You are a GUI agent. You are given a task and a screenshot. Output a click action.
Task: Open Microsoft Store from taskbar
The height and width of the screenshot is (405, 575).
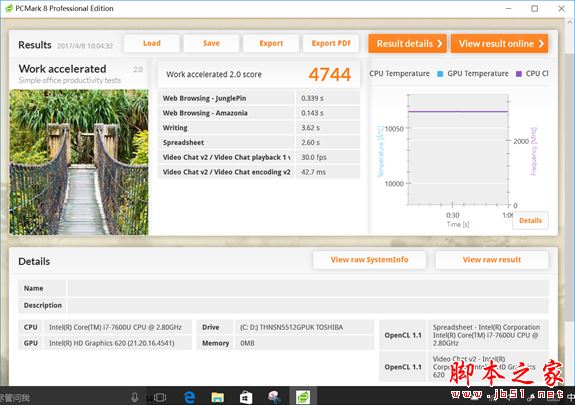pyautogui.click(x=246, y=397)
